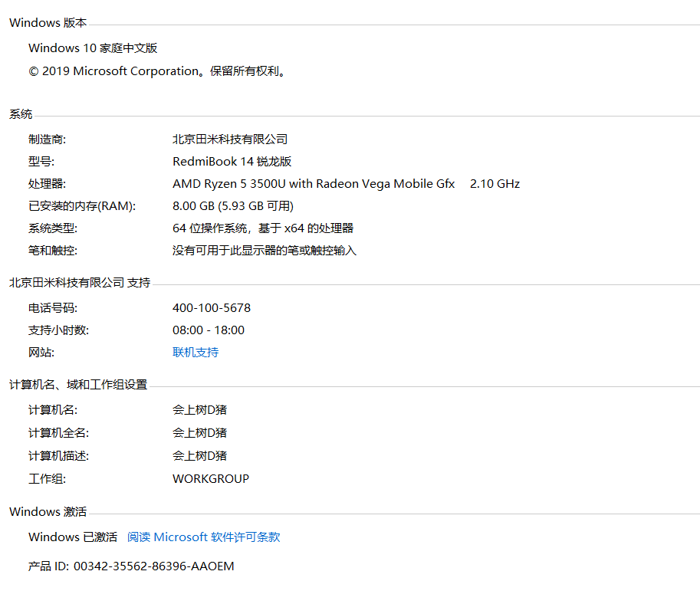Click the 制造商 label
Viewport: 700px width, 604px height.
coord(48,140)
